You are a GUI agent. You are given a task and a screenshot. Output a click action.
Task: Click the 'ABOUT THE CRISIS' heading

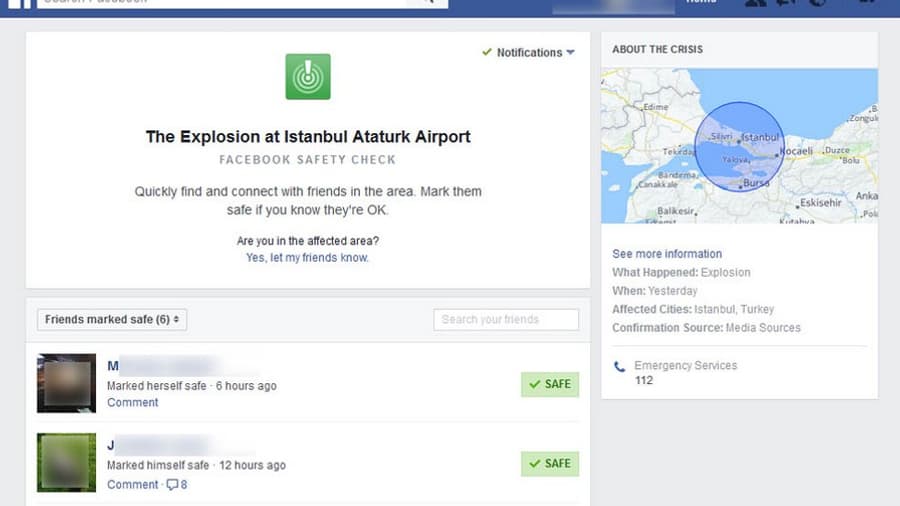pos(657,49)
